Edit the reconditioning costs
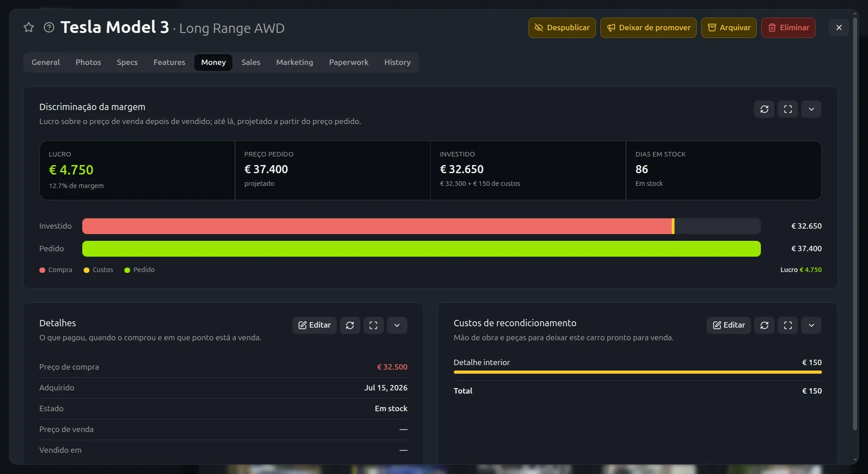Viewport: 868px width, 474px height. (x=728, y=325)
